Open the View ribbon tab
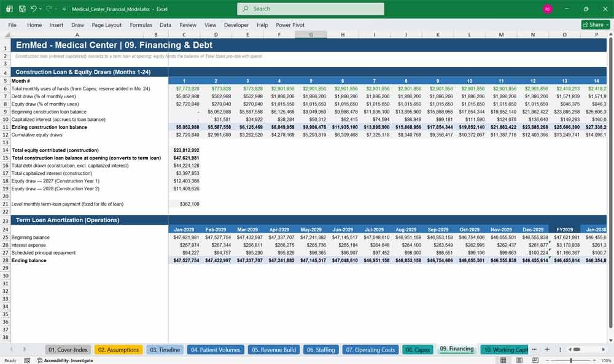The height and width of the screenshot is (364, 614). (210, 25)
